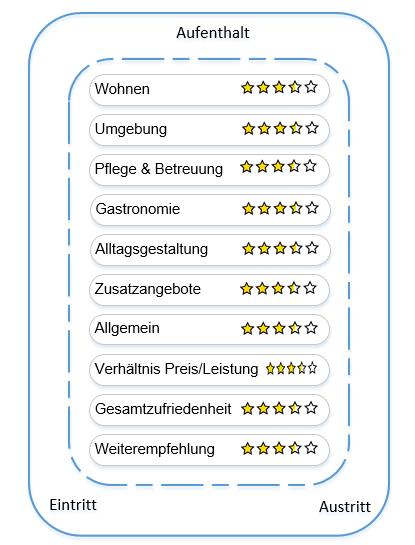Choose the third star in Alltagsgestaltung row

280,249
